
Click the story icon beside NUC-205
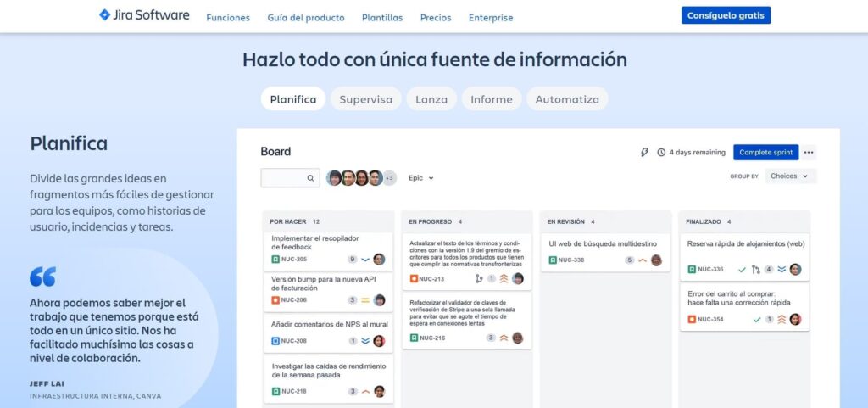(275, 259)
